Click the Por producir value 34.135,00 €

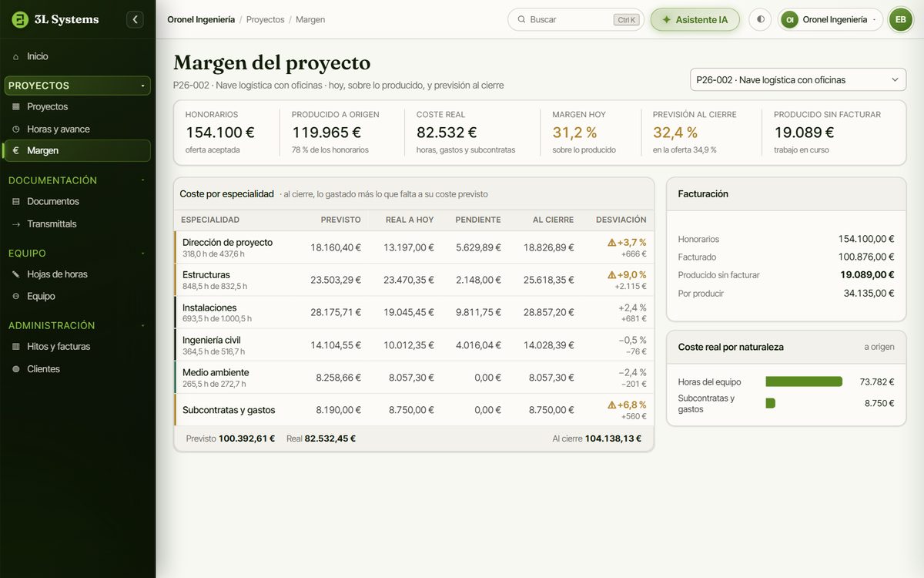tap(869, 294)
